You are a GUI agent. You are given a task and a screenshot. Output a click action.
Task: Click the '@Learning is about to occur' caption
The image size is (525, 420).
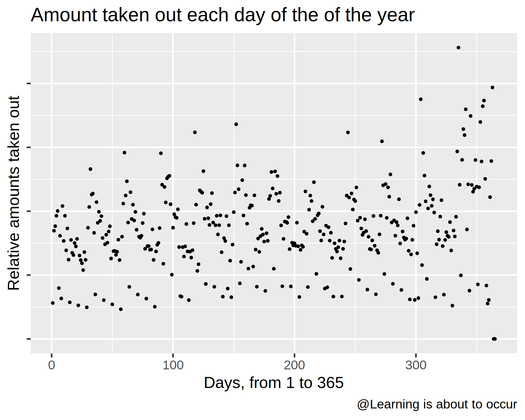point(437,404)
